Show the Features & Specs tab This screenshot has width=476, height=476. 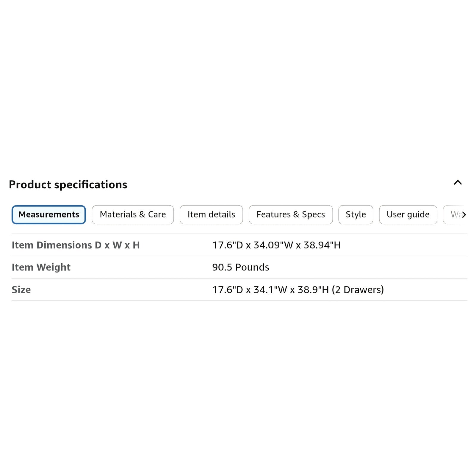291,214
